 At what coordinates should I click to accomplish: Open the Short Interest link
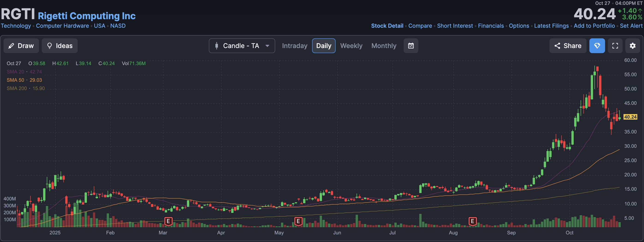(455, 26)
